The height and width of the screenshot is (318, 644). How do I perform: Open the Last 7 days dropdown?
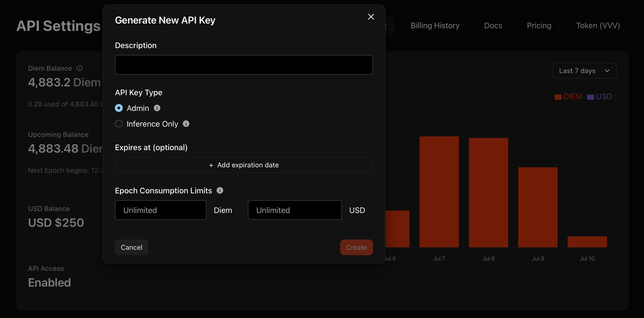pyautogui.click(x=585, y=71)
